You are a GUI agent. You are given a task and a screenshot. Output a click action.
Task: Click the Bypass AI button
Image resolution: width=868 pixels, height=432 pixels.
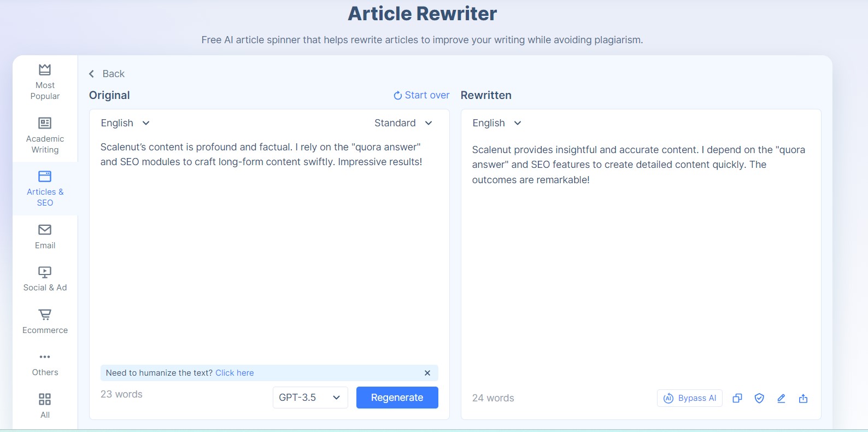tap(690, 398)
